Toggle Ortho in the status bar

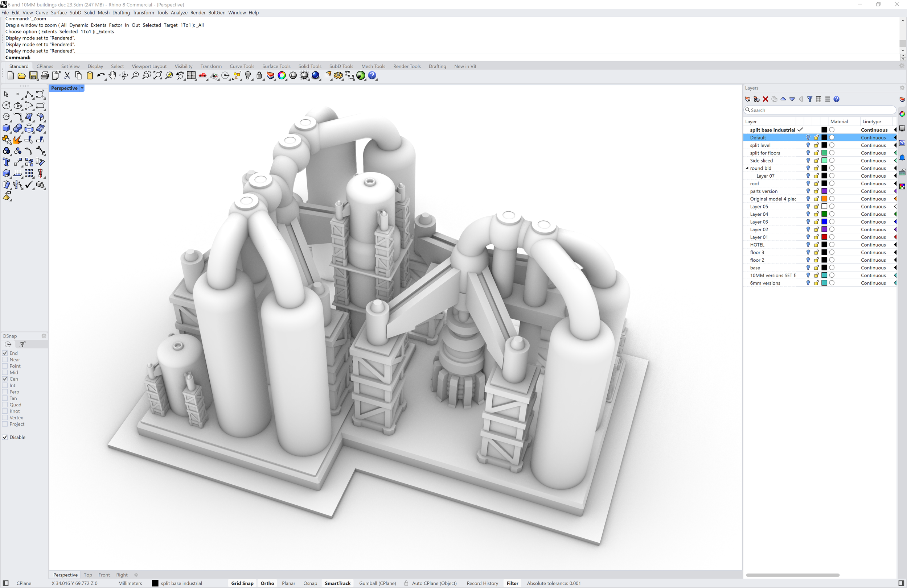click(x=267, y=583)
